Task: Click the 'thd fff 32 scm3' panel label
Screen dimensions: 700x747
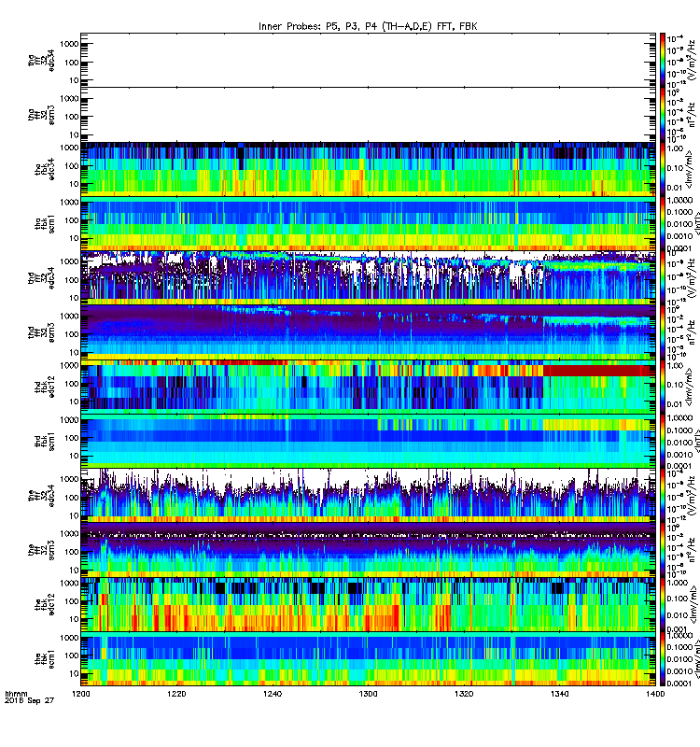Action: pos(41,332)
